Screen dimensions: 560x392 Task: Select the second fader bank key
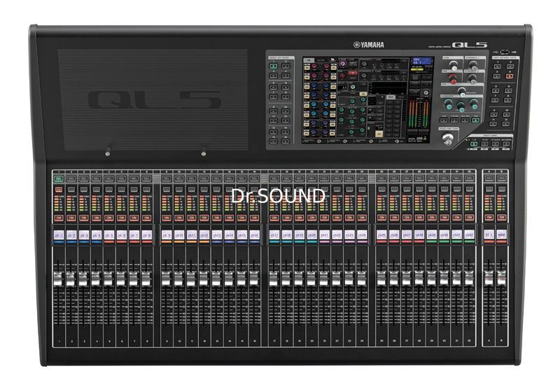[484, 144]
